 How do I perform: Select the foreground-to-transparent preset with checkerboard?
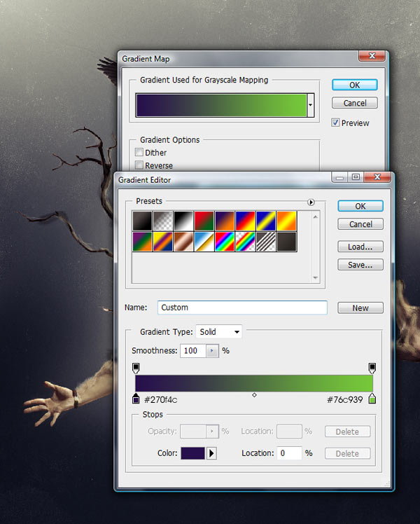tap(163, 221)
